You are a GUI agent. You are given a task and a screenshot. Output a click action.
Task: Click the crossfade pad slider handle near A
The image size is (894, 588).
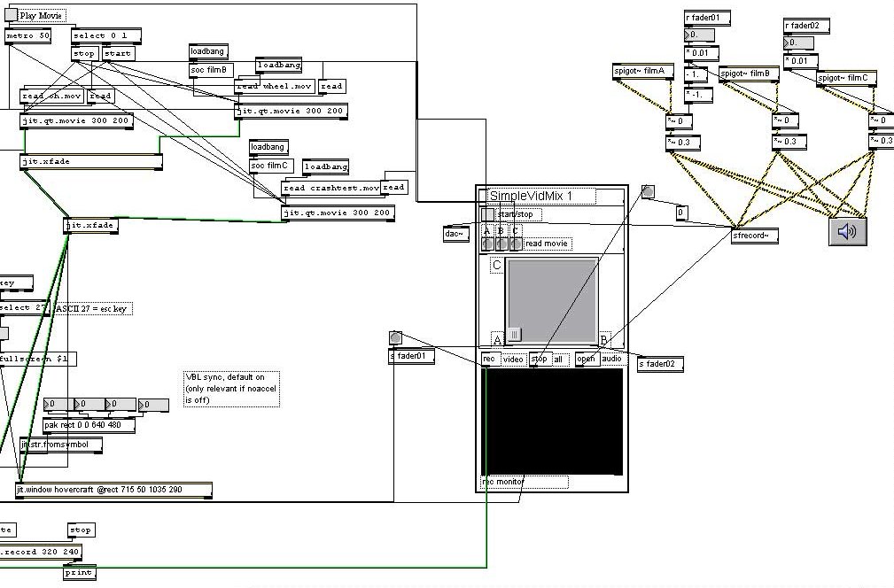(514, 335)
